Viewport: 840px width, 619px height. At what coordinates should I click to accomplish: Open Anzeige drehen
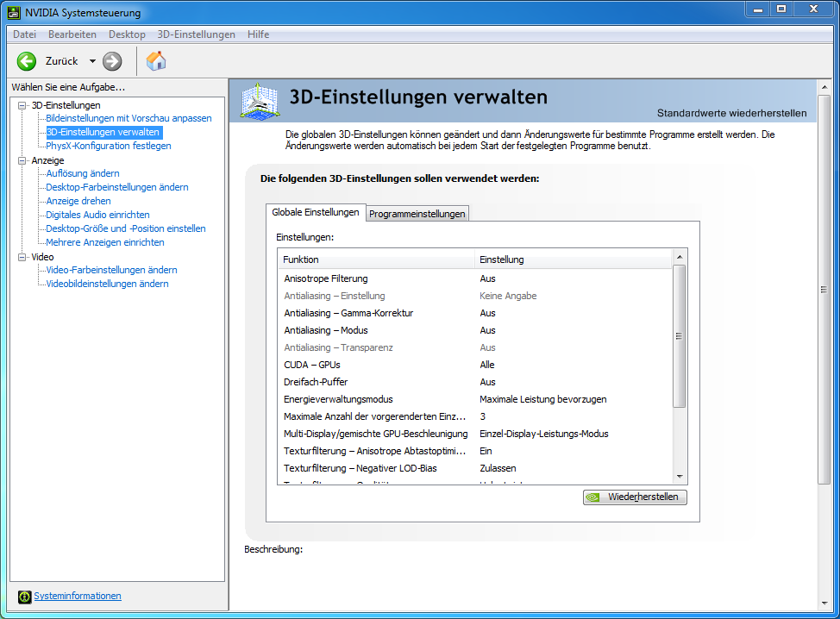78,201
